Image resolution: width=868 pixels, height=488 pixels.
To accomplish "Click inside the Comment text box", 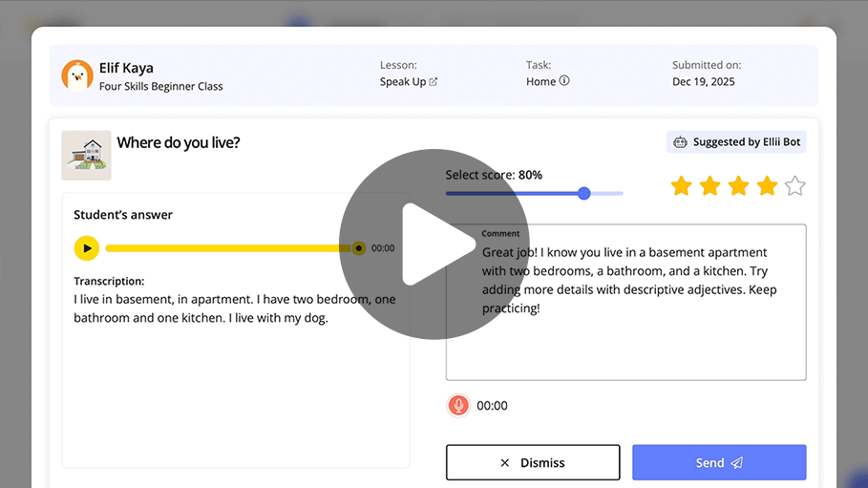I will tap(626, 303).
